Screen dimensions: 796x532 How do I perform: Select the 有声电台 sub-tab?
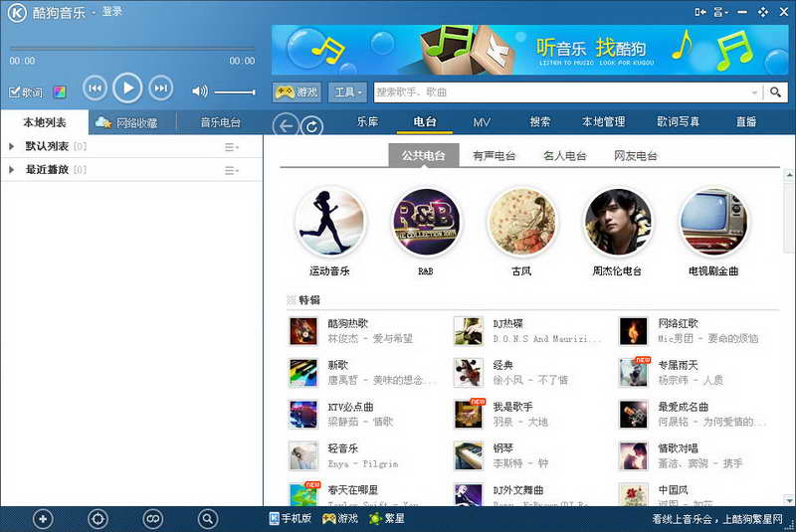494,156
